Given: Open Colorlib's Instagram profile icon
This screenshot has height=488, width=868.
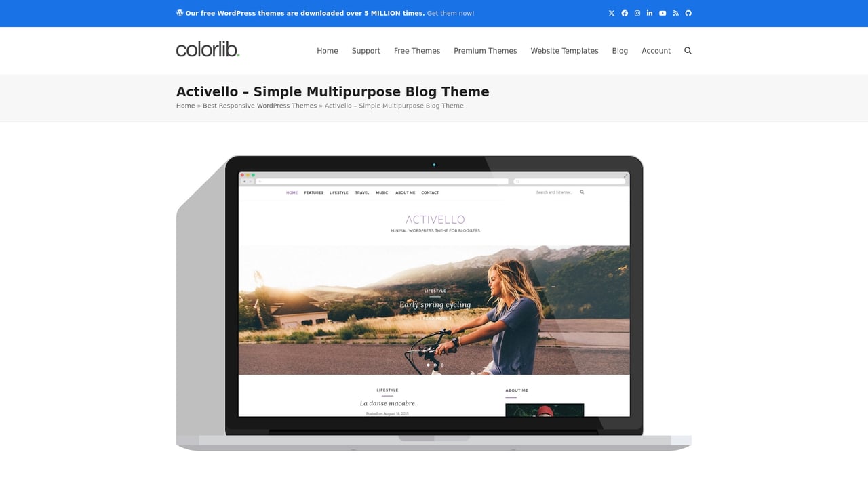Looking at the screenshot, I should [637, 13].
